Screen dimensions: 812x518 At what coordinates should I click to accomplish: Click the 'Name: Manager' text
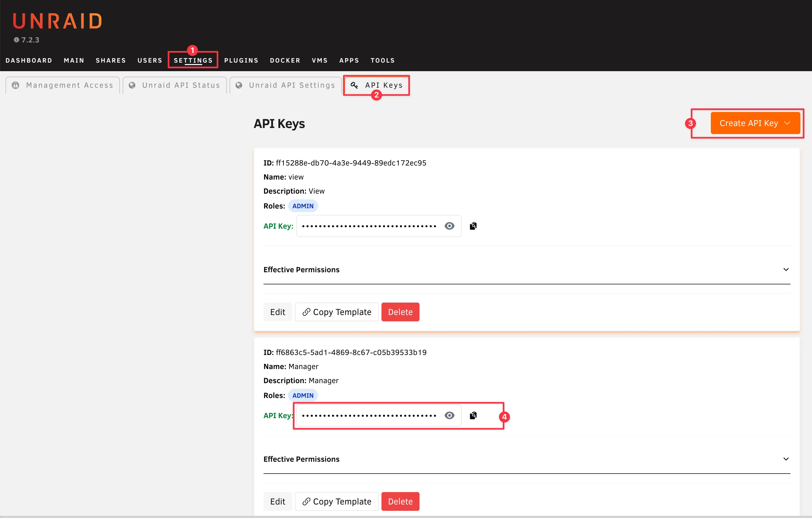tap(291, 367)
